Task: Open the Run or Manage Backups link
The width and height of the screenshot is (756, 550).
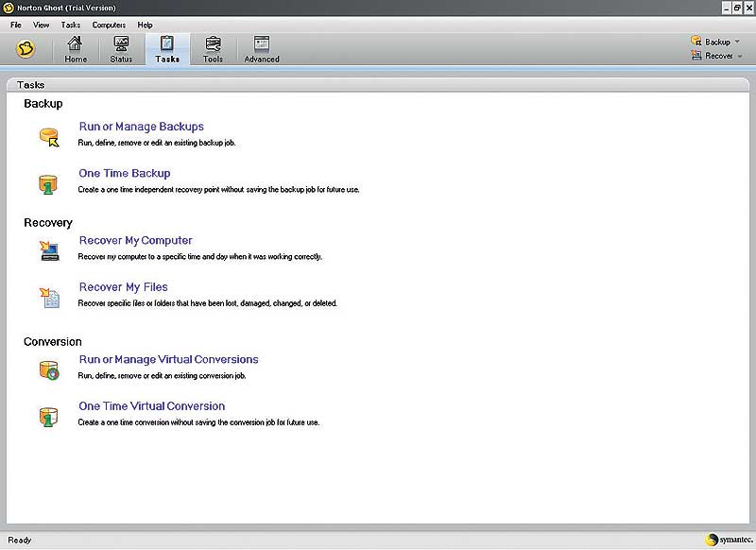Action: pyautogui.click(x=141, y=127)
